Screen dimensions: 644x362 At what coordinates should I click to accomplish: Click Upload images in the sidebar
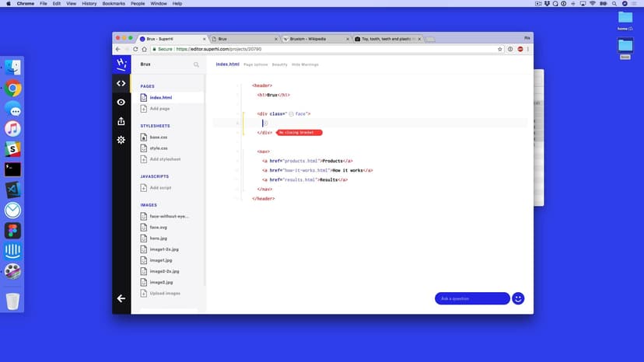(x=164, y=293)
